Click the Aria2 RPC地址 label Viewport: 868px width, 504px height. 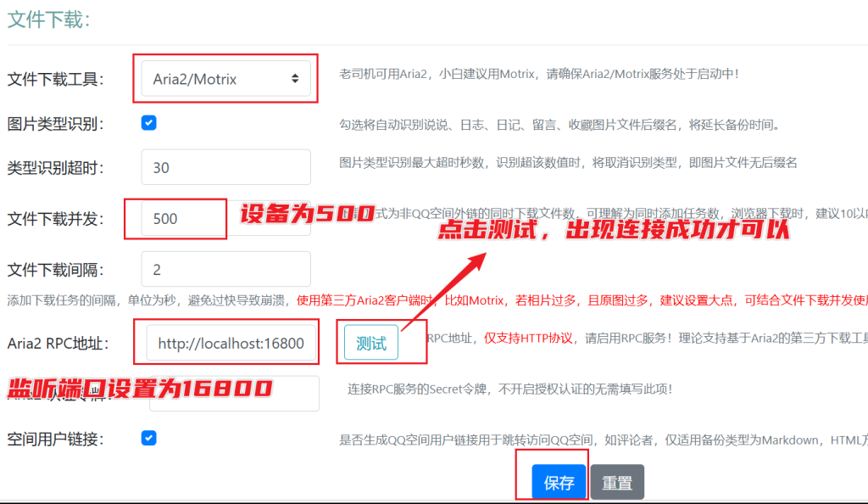tap(56, 342)
